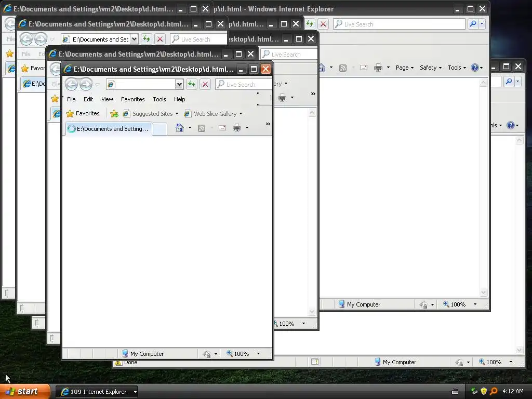Click the Live Search field in the rearmost window
This screenshot has height=399, width=532.
tap(399, 24)
